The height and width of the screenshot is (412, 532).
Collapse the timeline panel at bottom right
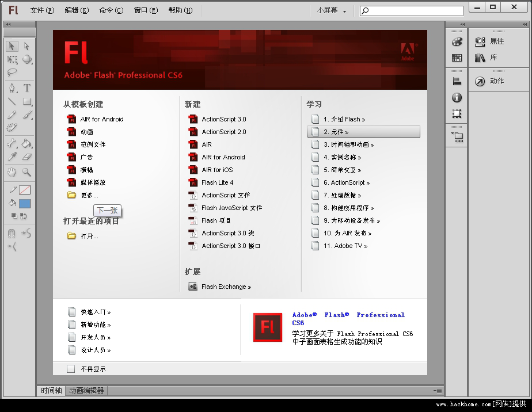coord(436,391)
